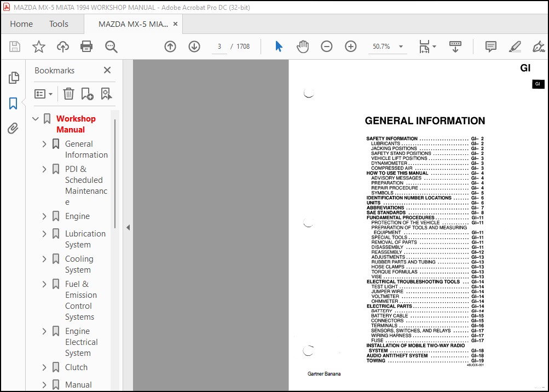This screenshot has height=392, width=549.
Task: Click the TOWING contents entry
Action: pyautogui.click(x=375, y=360)
